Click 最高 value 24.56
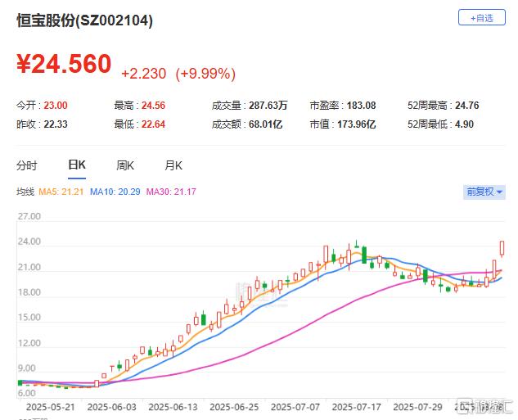The height and width of the screenshot is (420, 518). click(x=153, y=106)
